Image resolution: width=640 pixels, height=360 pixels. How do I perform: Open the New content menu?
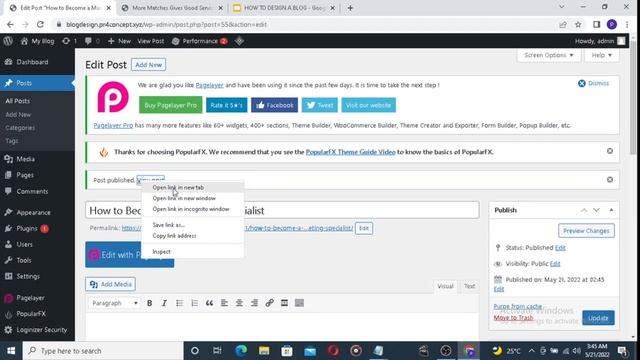point(119,41)
